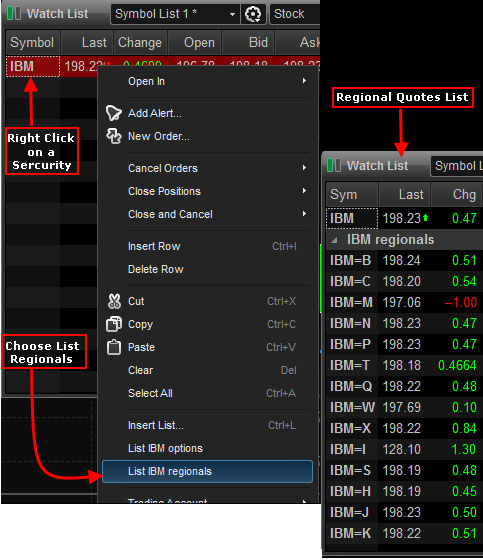Click the Chg column header in regional list

pyautogui.click(x=457, y=195)
